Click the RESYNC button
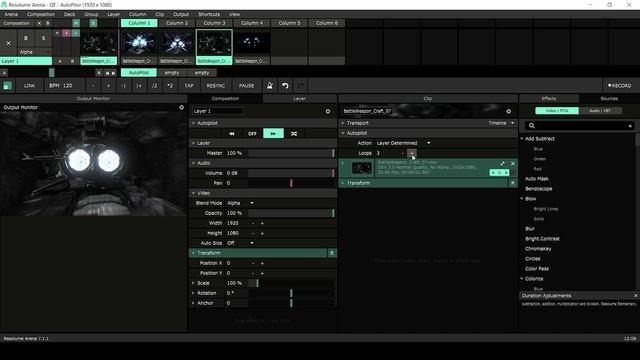The width and height of the screenshot is (640, 360). [216, 86]
